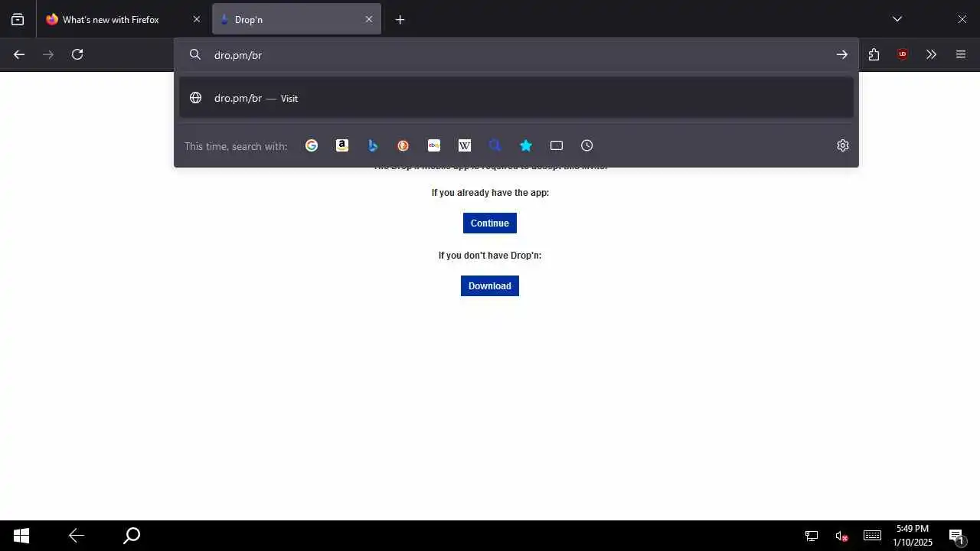Close the Drop'n tab
The width and height of the screenshot is (980, 551).
pyautogui.click(x=369, y=20)
